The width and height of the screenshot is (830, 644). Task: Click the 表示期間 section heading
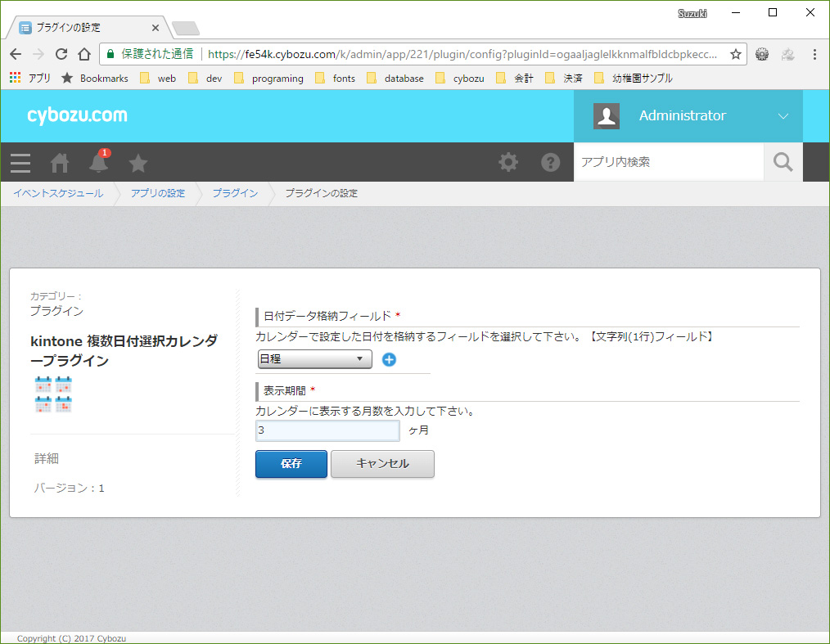[x=285, y=390]
